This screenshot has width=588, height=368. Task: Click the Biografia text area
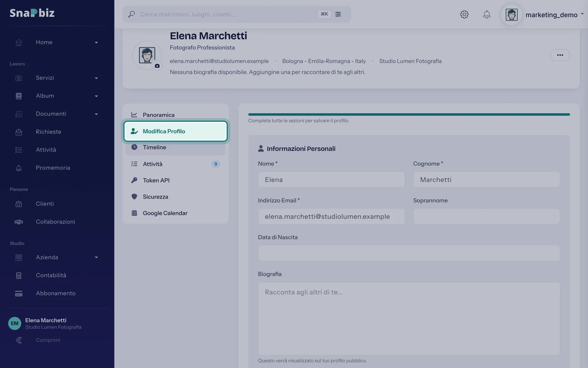pos(409,318)
